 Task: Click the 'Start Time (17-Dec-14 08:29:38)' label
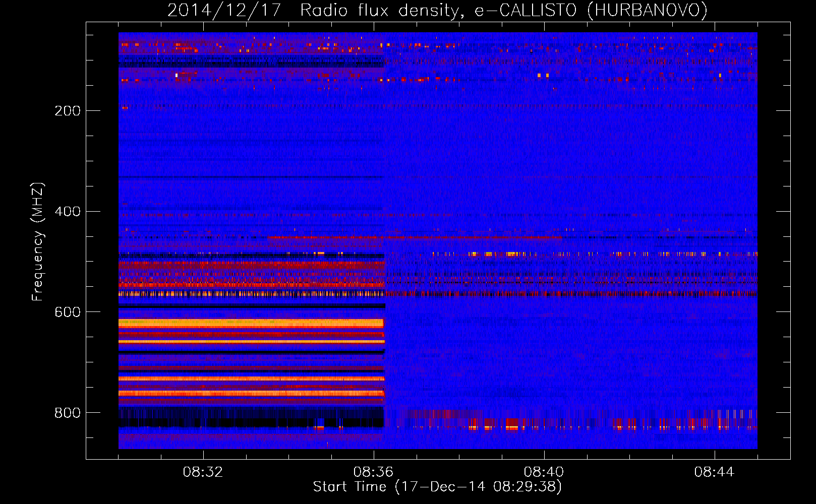437,487
